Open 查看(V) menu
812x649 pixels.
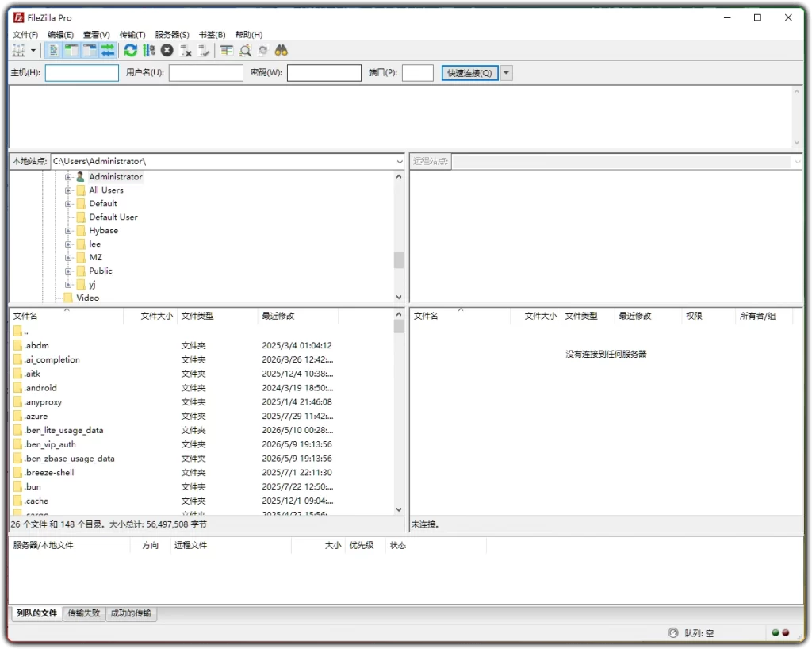tap(96, 35)
